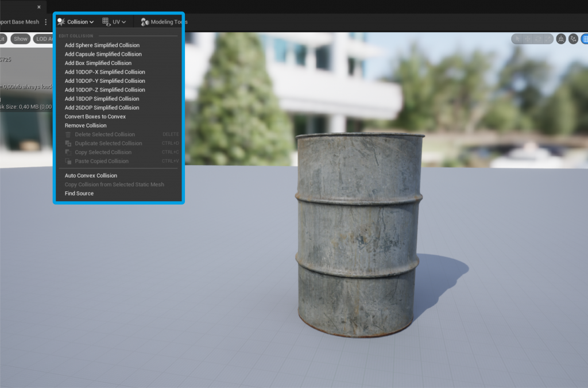
Task: Click the Modeling Tools shapes icon
Action: (145, 22)
